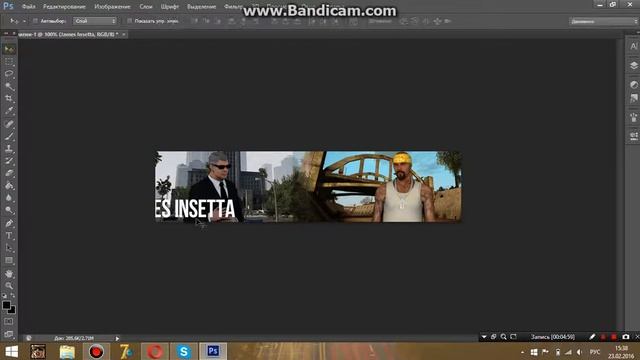The width and height of the screenshot is (640, 360).
Task: Open the Character panel icon
Action: tap(633, 47)
